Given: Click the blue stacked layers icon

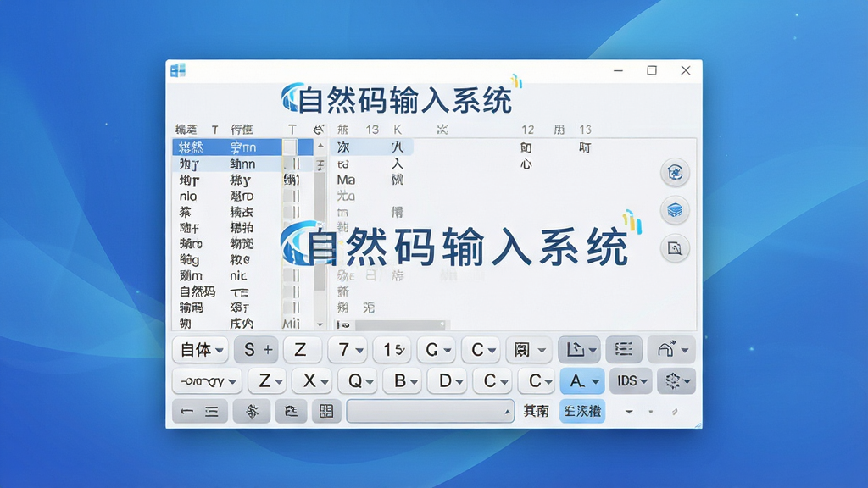Looking at the screenshot, I should (x=675, y=210).
